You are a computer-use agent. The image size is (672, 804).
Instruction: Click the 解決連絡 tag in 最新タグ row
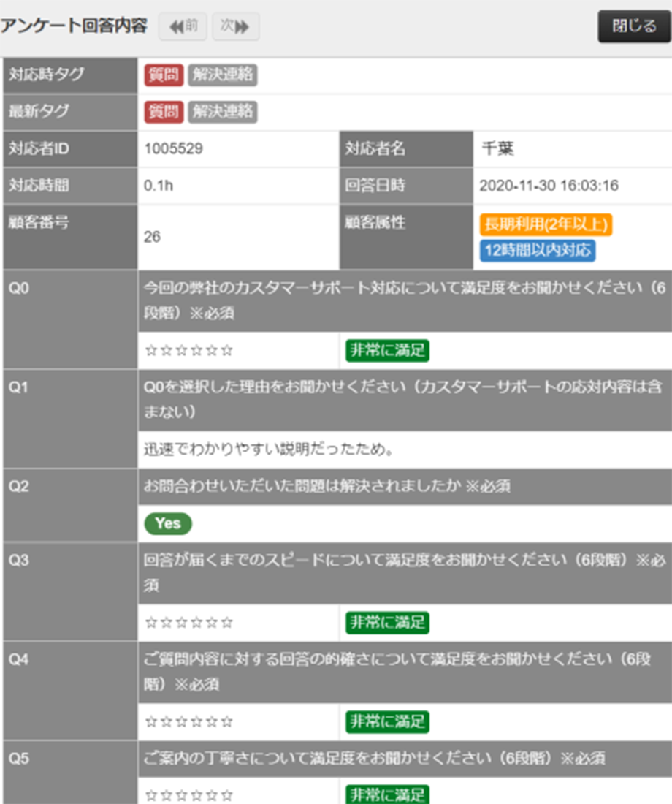click(222, 112)
